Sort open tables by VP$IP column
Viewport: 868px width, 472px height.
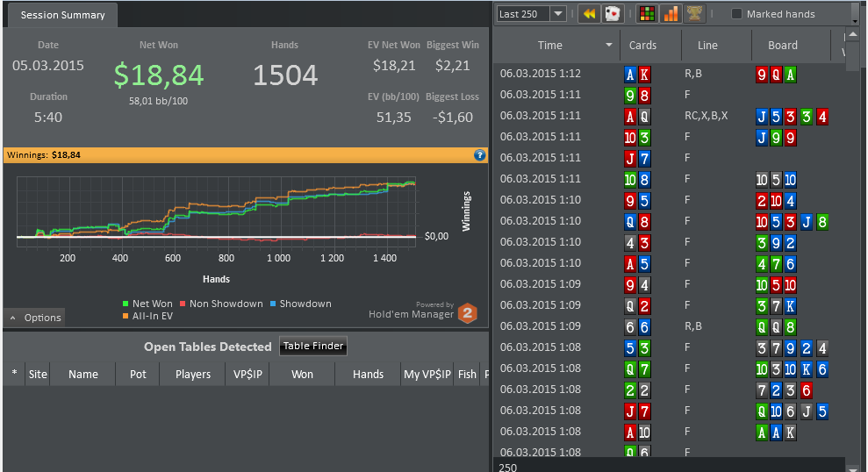coord(247,374)
